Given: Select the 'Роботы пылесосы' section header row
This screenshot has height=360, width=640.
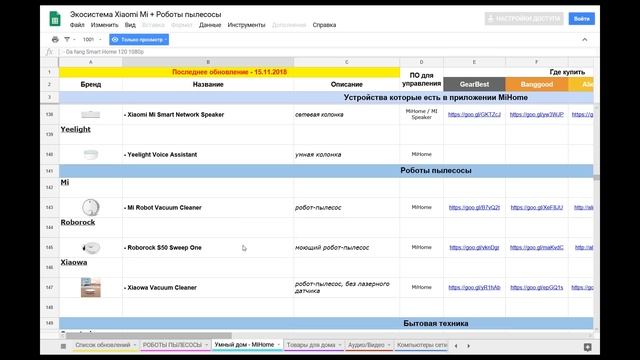Looking at the screenshot, I should pos(326,171).
